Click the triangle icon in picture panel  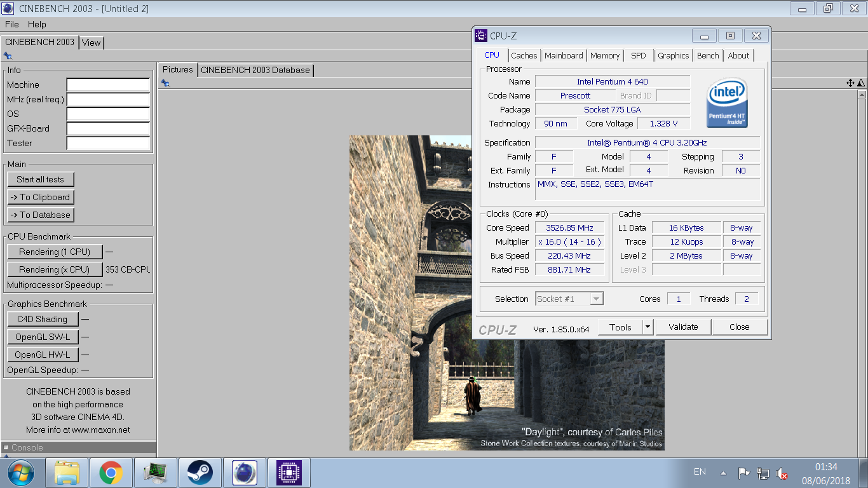point(860,83)
